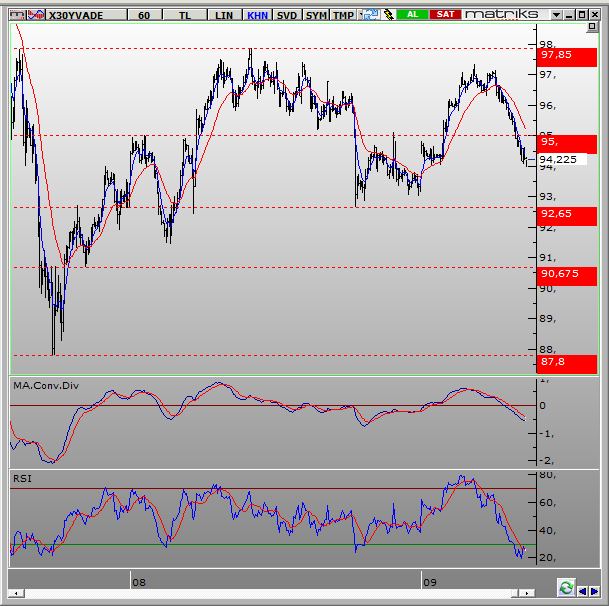Screen dimensions: 609x606
Task: Click the RSI indicator label
Action: (22, 479)
